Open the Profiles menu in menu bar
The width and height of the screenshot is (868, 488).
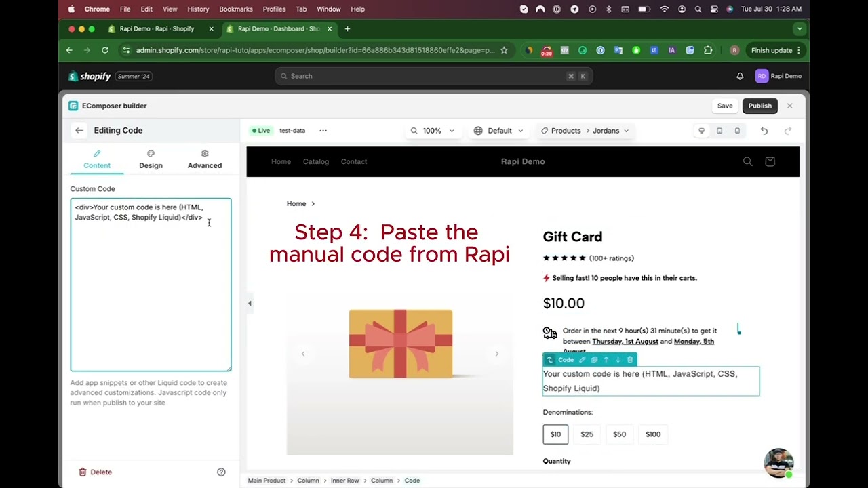[x=274, y=9]
